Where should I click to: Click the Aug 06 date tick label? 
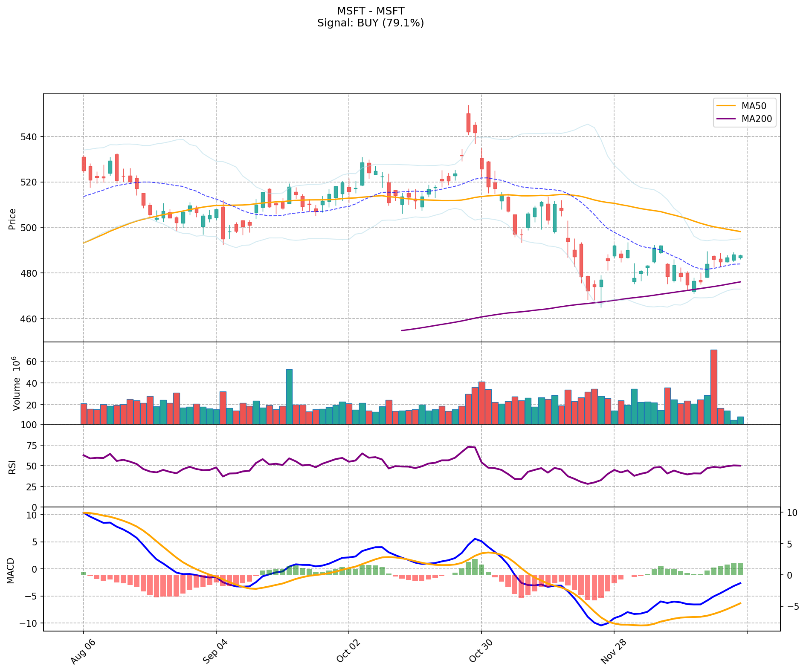[x=81, y=653]
